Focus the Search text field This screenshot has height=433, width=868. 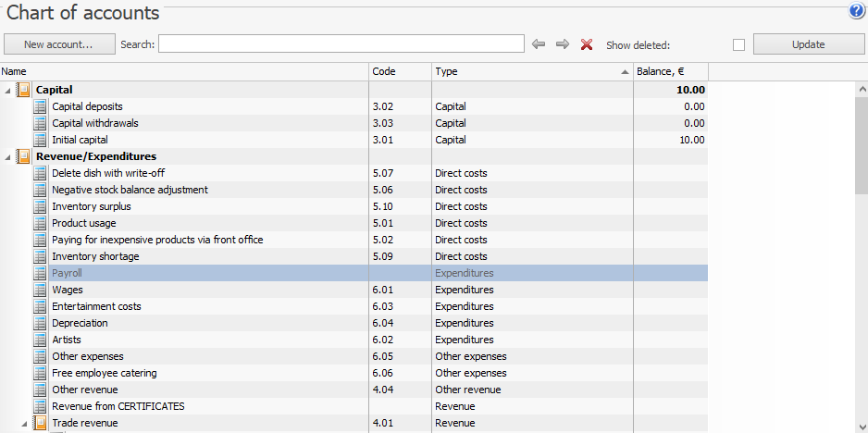[x=341, y=44]
